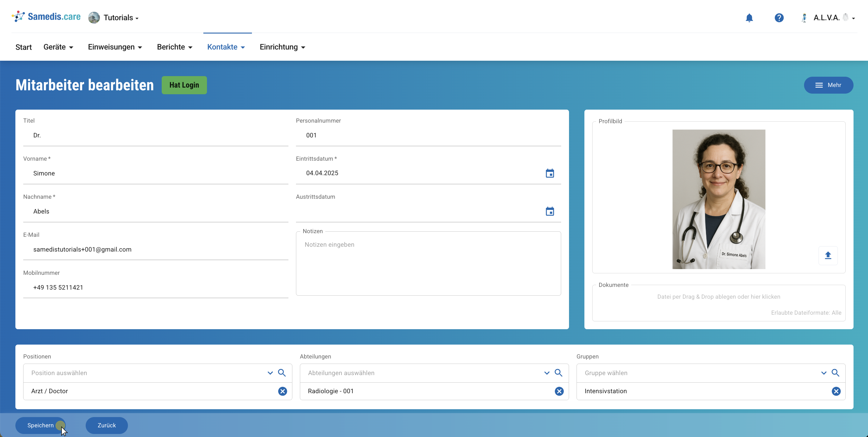The height and width of the screenshot is (437, 868).
Task: Open Austrittsdatum calendar picker
Action: pyautogui.click(x=550, y=211)
